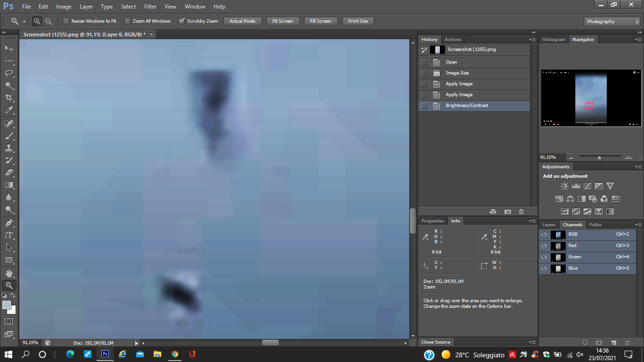Enable Resize Windows to Fit checkbox
The height and width of the screenshot is (362, 644).
[x=66, y=21]
